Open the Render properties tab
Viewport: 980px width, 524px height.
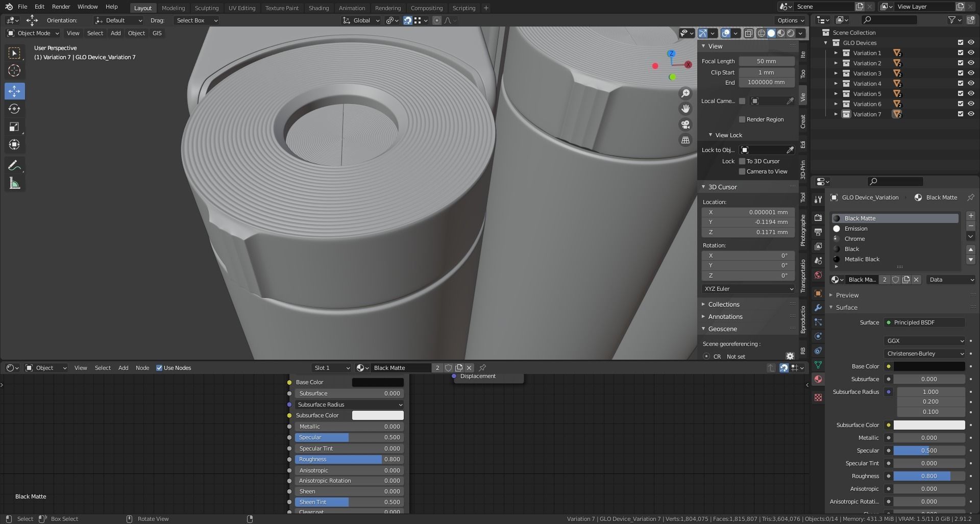(818, 218)
